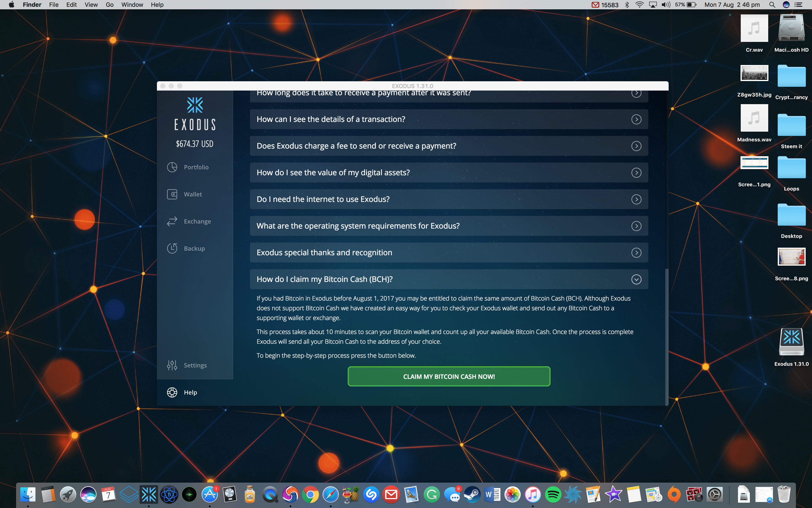Open Steam from the Dock
Screen dimensions: 812x508
(x=472, y=494)
